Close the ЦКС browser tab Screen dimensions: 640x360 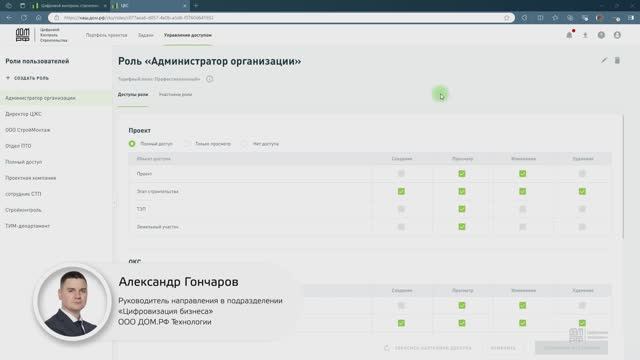(184, 6)
